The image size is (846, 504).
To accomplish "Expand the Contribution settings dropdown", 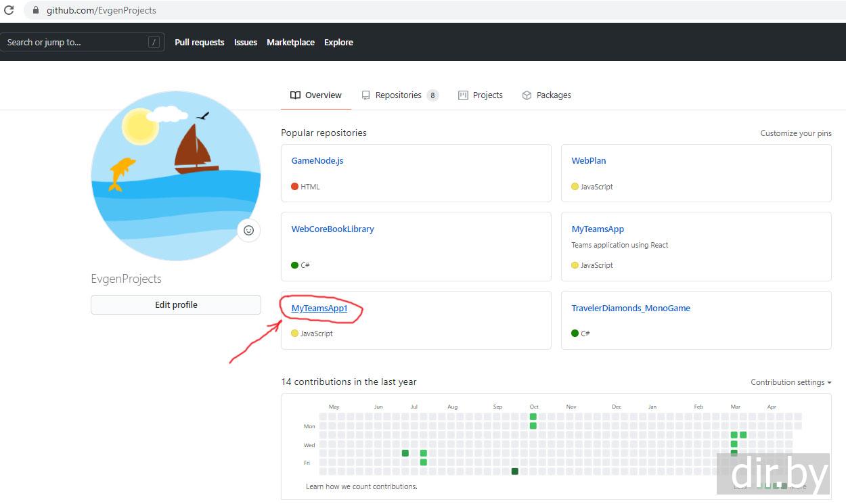I will click(791, 382).
